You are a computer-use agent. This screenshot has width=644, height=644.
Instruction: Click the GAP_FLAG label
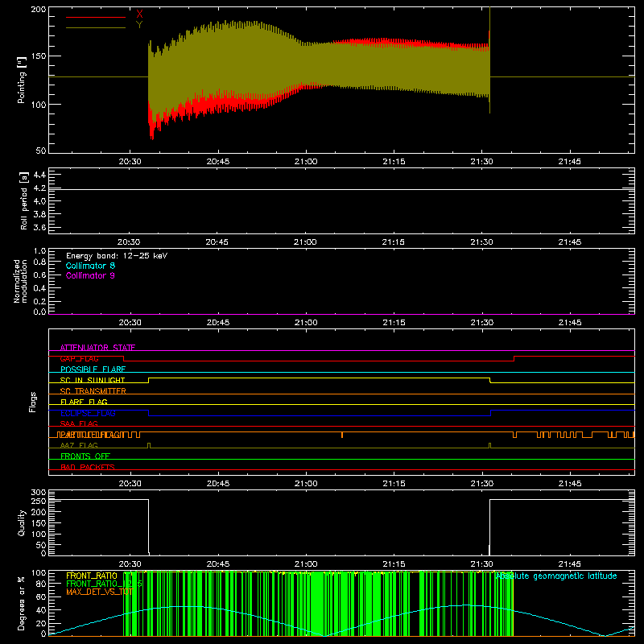[79, 358]
